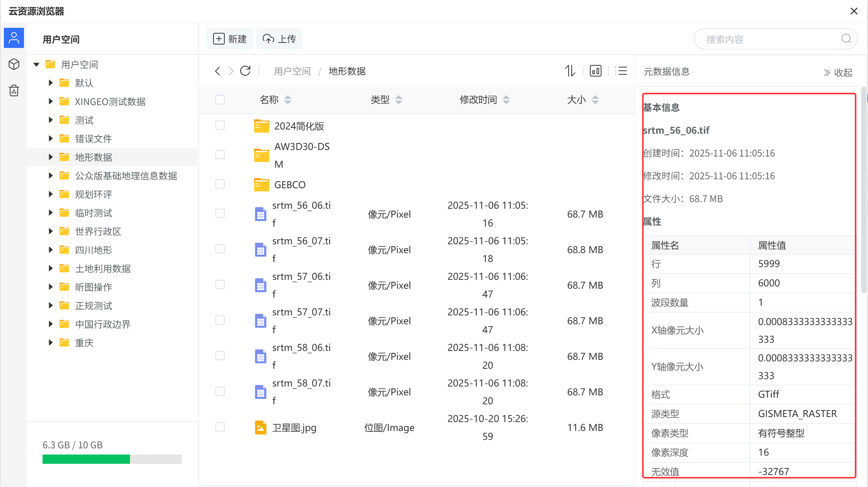Click the srtm_57_06.tif raster file icon

point(261,285)
